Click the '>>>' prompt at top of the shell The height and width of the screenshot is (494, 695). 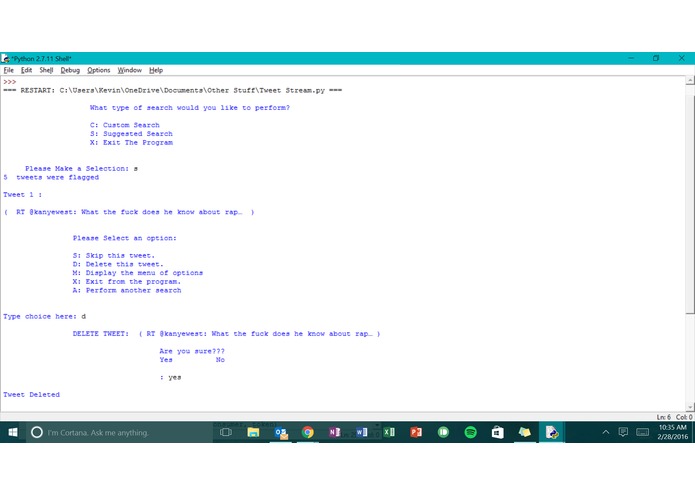click(x=10, y=82)
